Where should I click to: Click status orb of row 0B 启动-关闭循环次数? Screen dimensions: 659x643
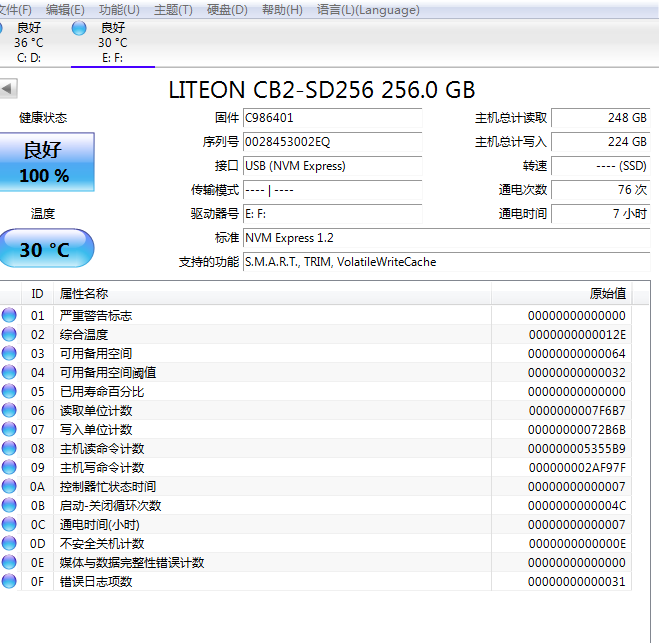click(x=9, y=505)
